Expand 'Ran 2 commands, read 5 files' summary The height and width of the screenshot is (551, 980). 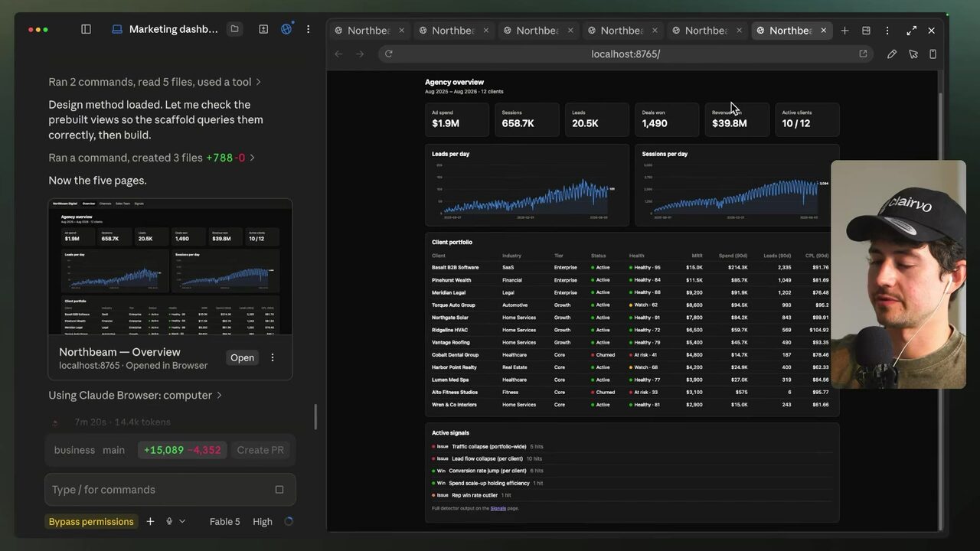155,82
